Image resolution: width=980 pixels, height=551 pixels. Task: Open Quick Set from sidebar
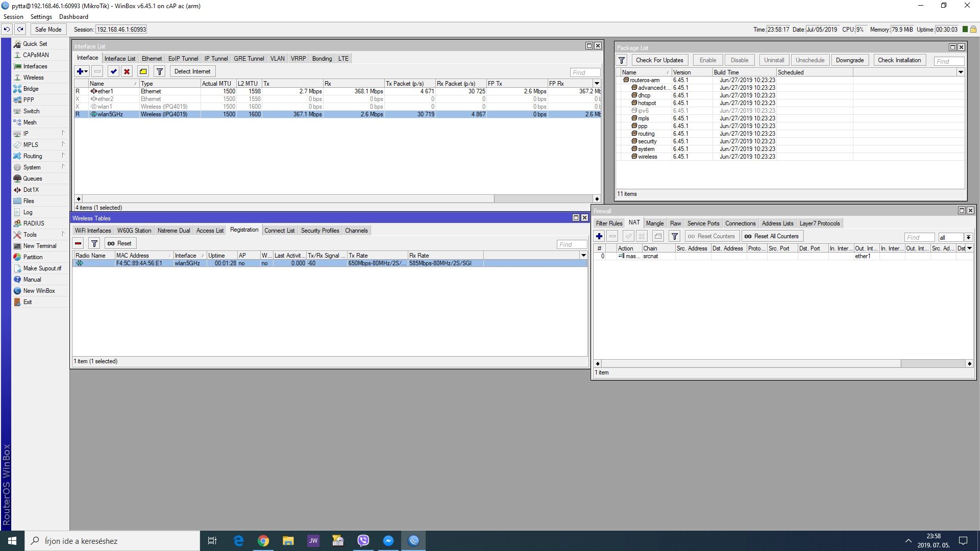click(35, 44)
